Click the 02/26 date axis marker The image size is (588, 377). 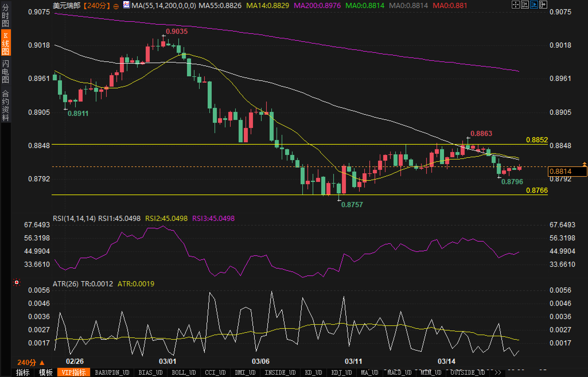(x=75, y=361)
